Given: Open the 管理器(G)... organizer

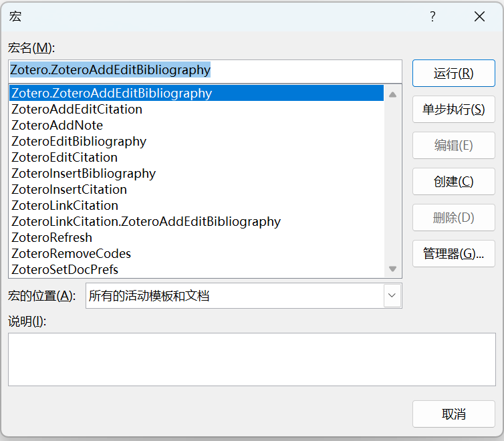Looking at the screenshot, I should 454,254.
